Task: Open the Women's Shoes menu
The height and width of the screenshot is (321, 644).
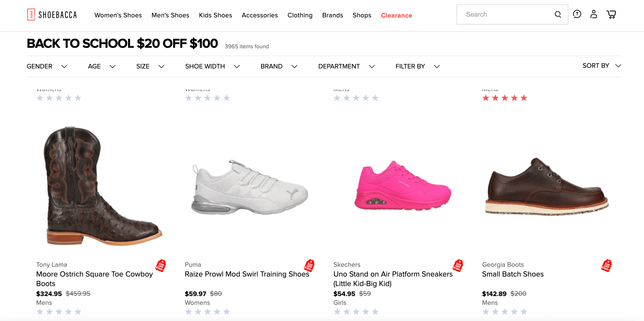Action: (x=118, y=15)
